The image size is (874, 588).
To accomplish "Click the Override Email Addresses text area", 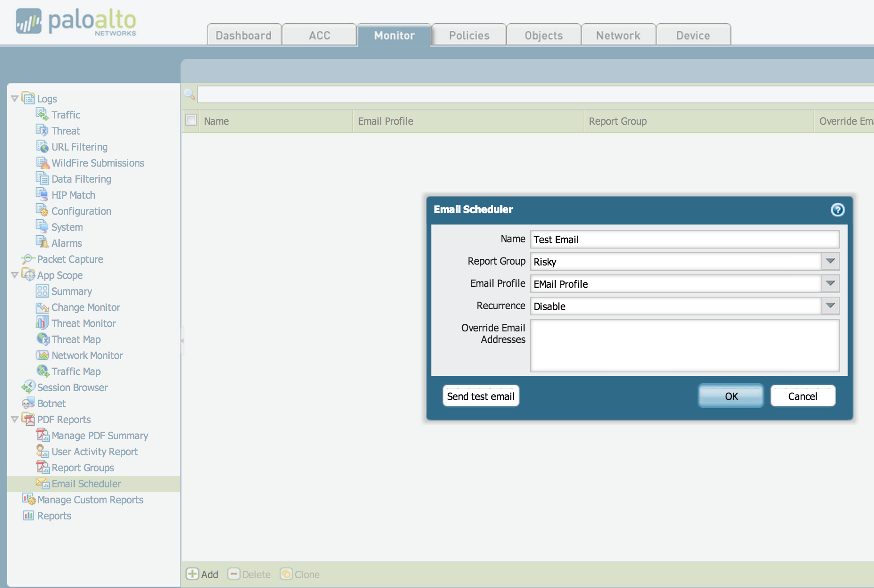I will tap(685, 345).
